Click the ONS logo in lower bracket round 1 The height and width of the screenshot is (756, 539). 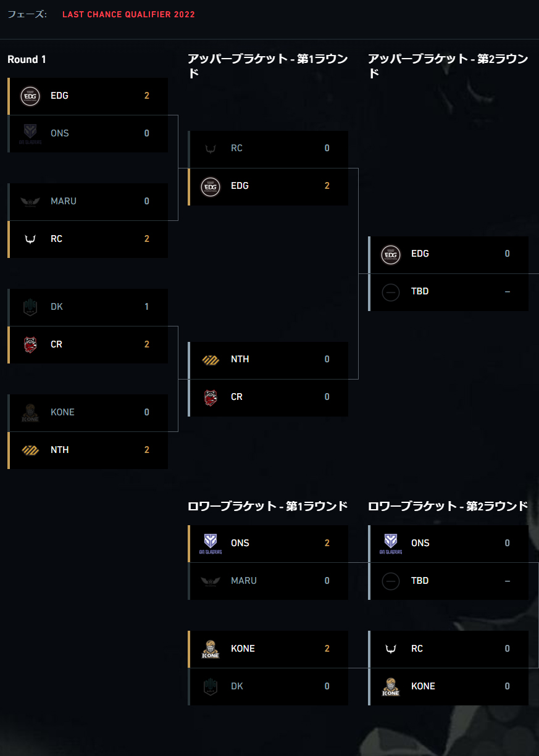[x=211, y=543]
